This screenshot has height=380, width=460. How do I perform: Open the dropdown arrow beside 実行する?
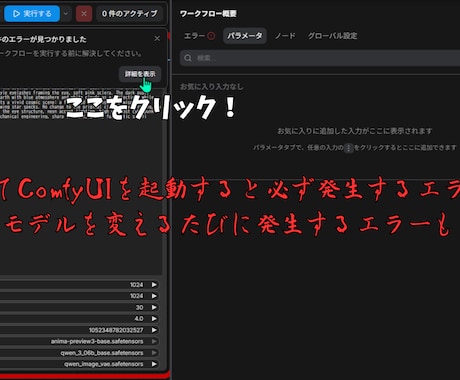coord(66,14)
